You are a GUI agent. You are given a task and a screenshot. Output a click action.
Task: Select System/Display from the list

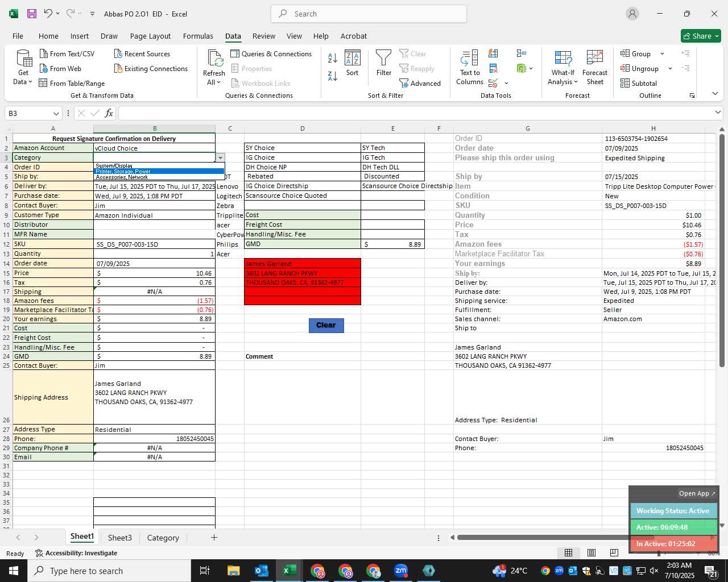point(159,165)
